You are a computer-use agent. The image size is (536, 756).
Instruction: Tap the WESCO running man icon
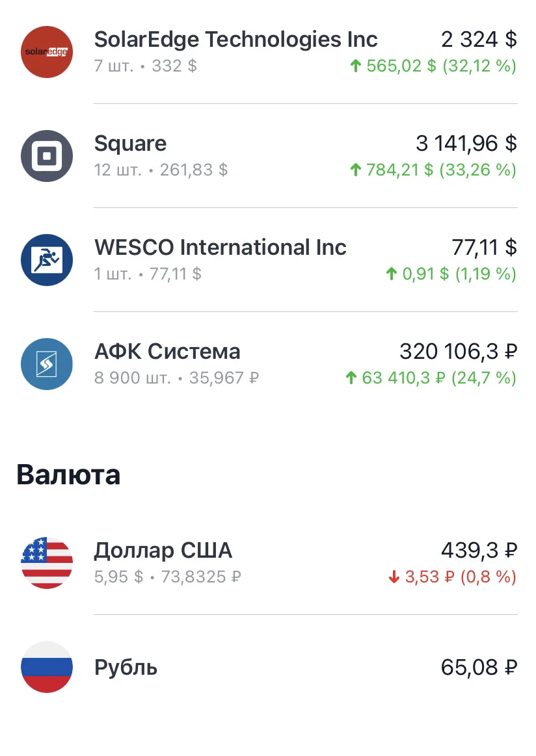pos(47,260)
